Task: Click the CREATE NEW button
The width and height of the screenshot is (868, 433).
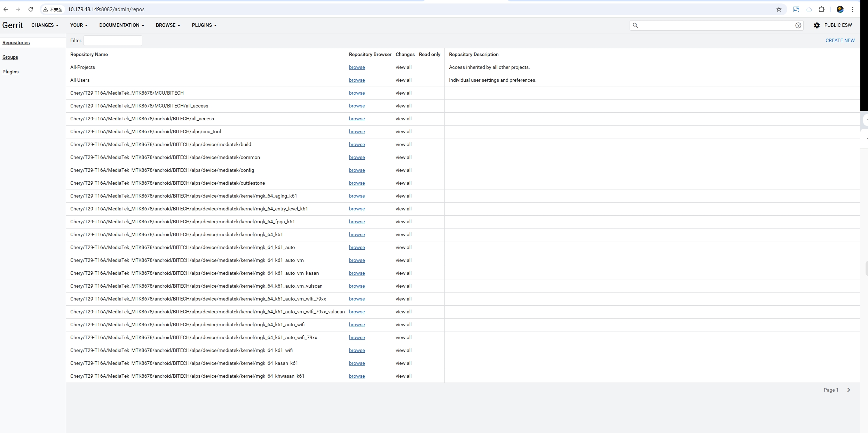Action: pyautogui.click(x=840, y=40)
